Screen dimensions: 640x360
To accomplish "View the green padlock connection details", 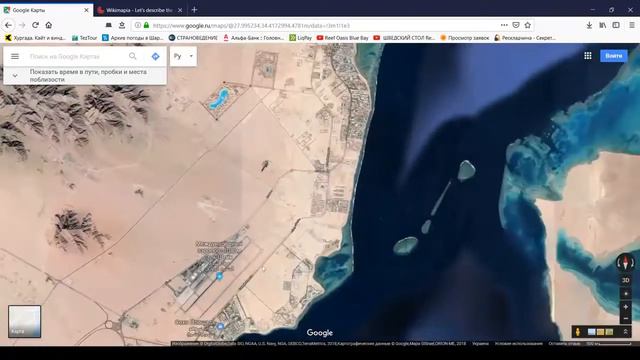I will coord(147,25).
